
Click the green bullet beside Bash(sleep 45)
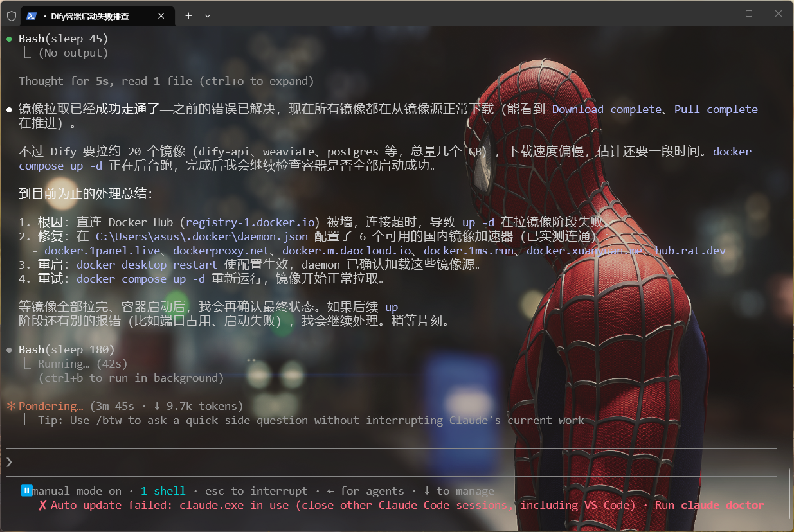tap(9, 39)
